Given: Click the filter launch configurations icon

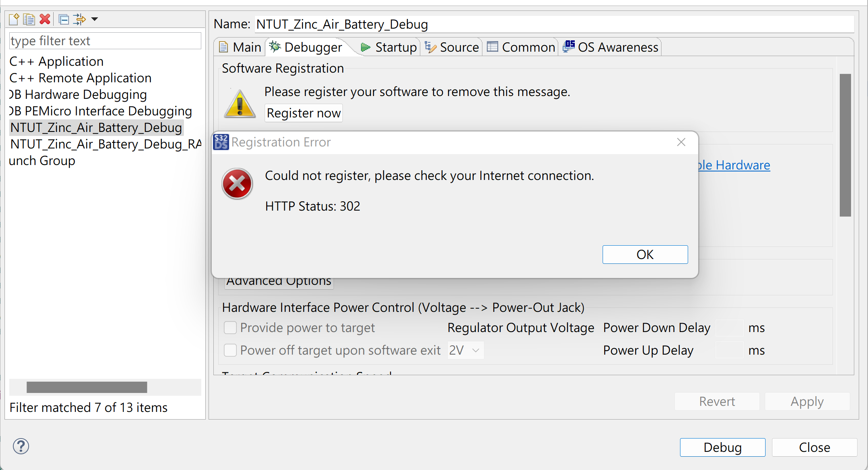Looking at the screenshot, I should pyautogui.click(x=79, y=19).
